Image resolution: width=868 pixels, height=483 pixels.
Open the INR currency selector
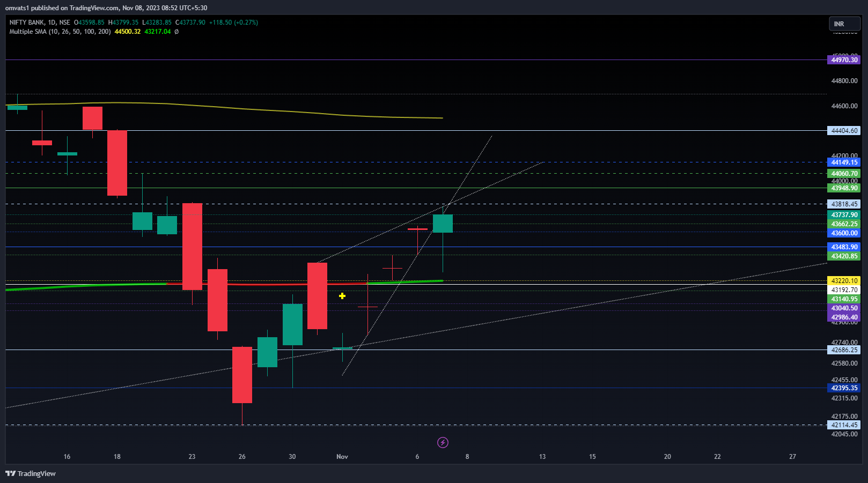844,24
